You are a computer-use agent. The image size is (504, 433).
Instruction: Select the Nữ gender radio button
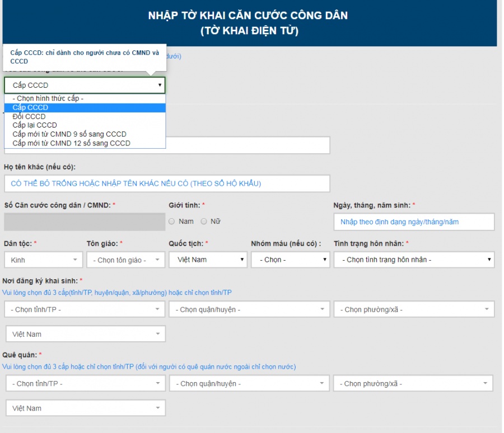203,222
